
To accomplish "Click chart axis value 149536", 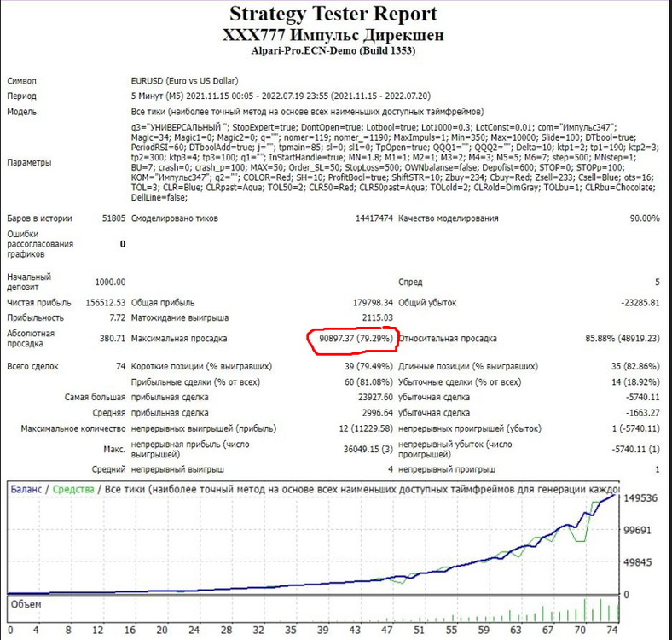I will (x=640, y=498).
